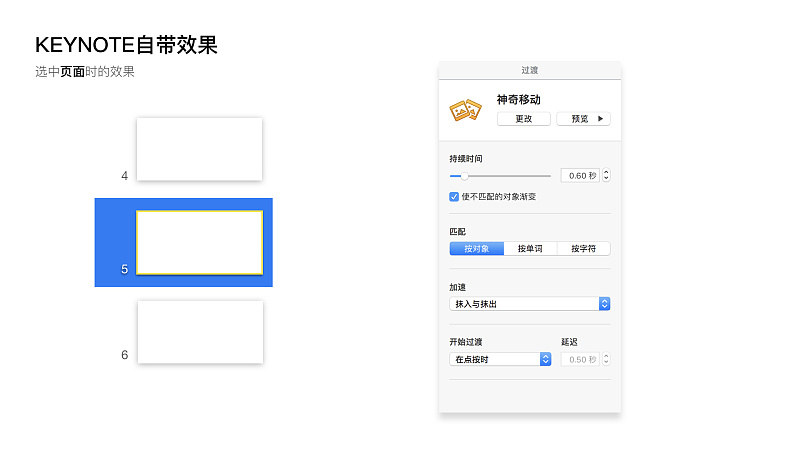Click the KEYNOTE自带效果 heading text
800x450 pixels.
click(x=126, y=45)
